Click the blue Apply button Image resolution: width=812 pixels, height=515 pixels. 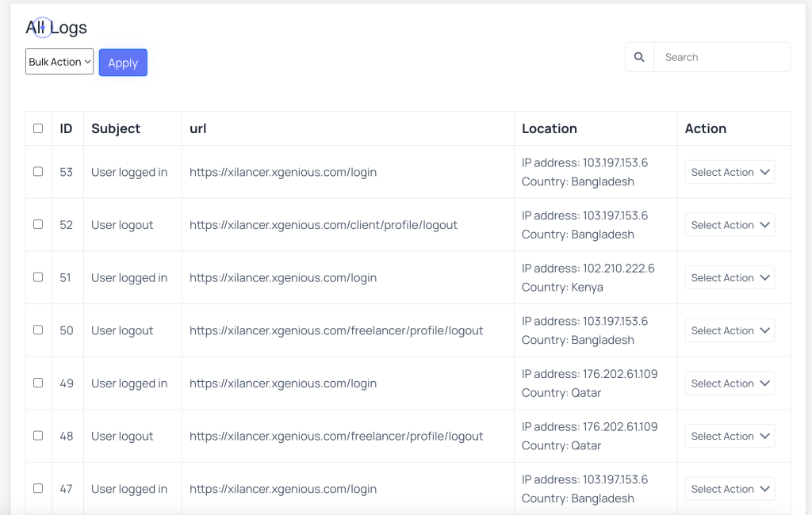(123, 63)
